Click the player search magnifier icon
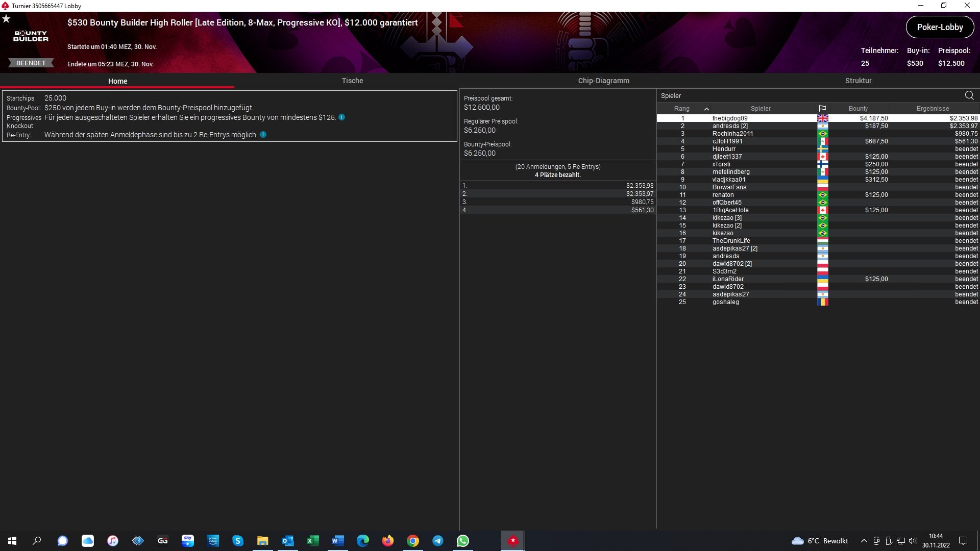 tap(969, 95)
